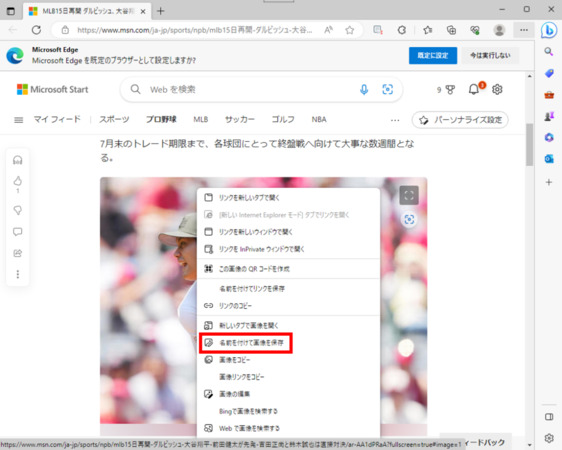
Task: Select 新しいタブで画像を開く
Action: [x=288, y=325]
